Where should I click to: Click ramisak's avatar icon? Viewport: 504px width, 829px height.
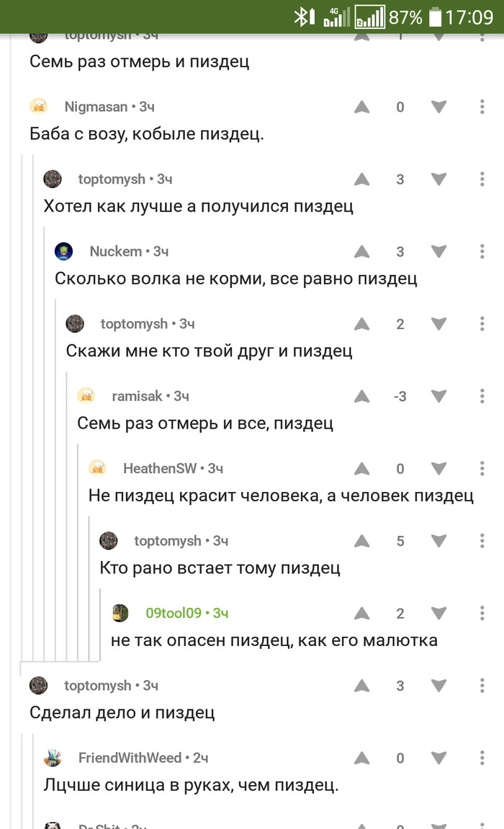point(86,396)
